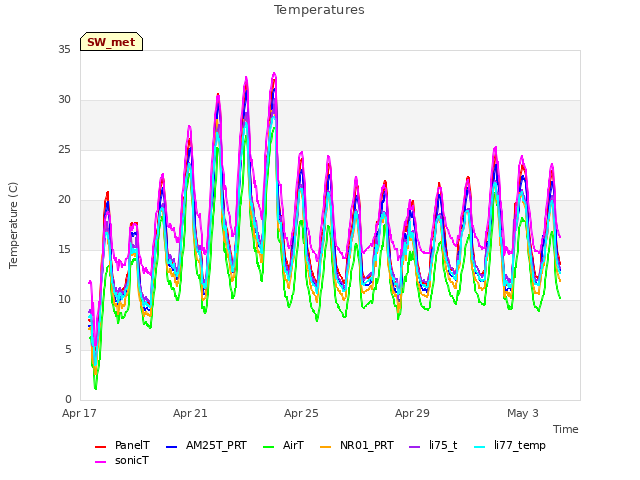640x480 pixels.
Task: Toggle the PanelT series in legend
Action: pyautogui.click(x=122, y=445)
